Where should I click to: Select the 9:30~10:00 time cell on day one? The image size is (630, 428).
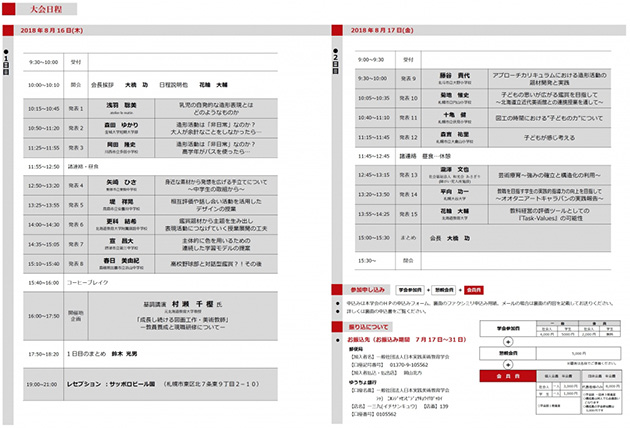click(x=43, y=62)
